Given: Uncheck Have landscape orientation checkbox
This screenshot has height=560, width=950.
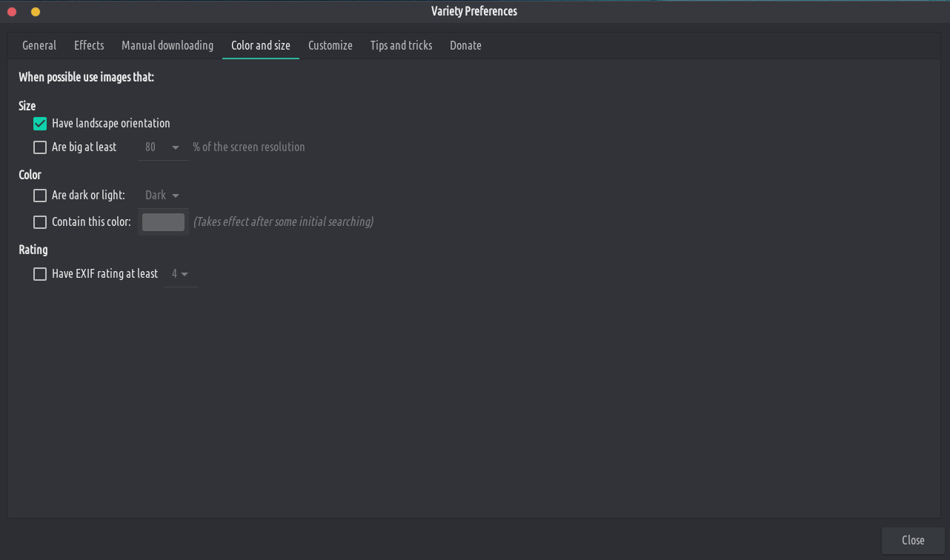Looking at the screenshot, I should 40,124.
